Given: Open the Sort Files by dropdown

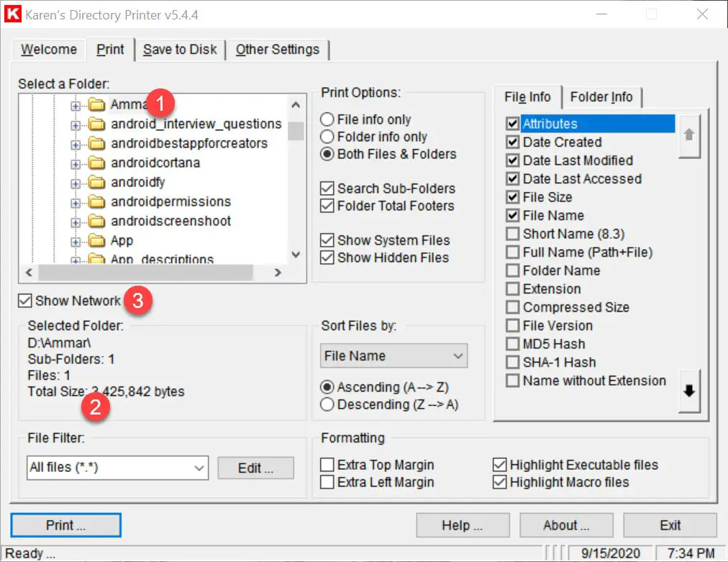Looking at the screenshot, I should pyautogui.click(x=393, y=356).
